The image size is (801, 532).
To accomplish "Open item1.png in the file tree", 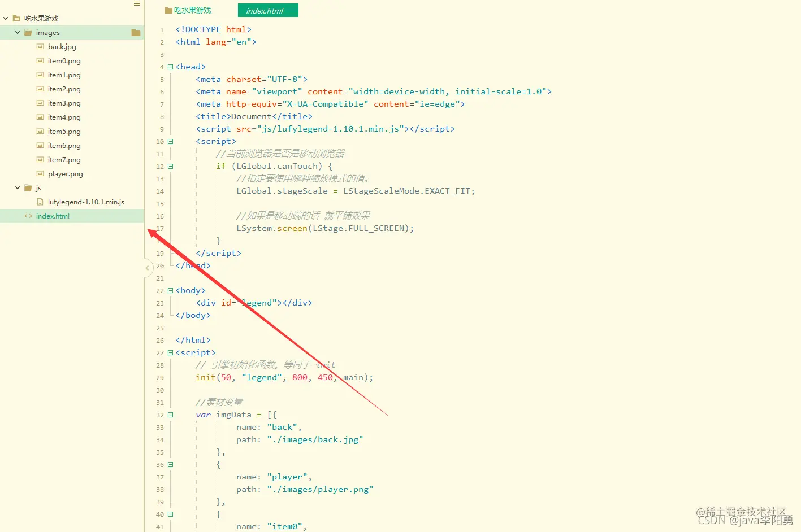I will click(64, 75).
